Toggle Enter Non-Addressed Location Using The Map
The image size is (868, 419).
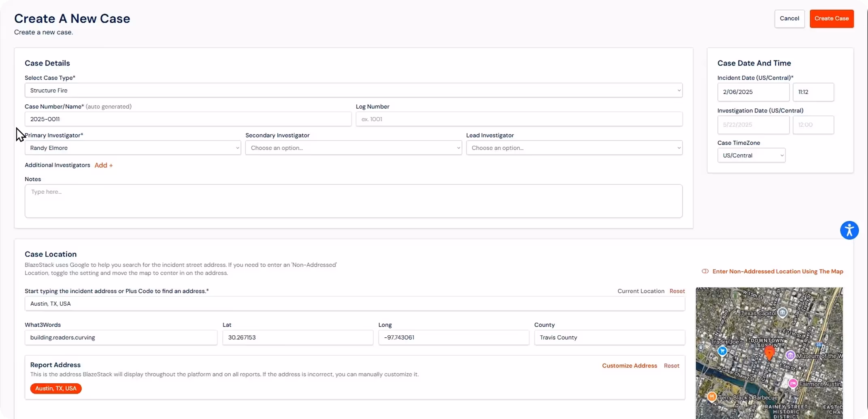click(777, 271)
